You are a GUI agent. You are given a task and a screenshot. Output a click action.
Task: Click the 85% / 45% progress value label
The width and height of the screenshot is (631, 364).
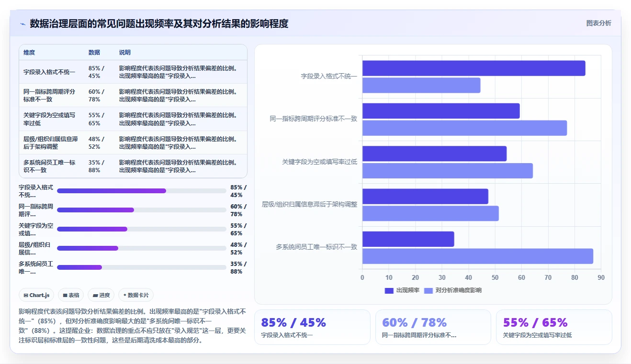[238, 191]
